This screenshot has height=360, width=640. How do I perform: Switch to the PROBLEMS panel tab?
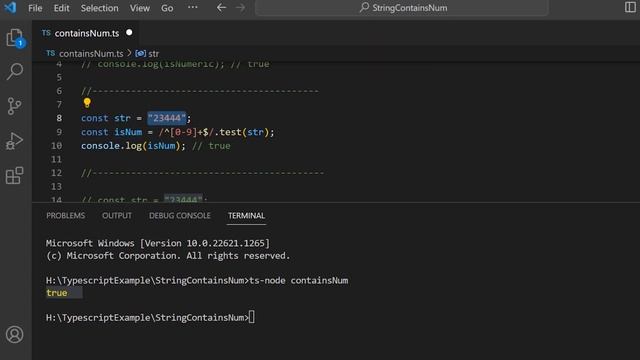(65, 216)
